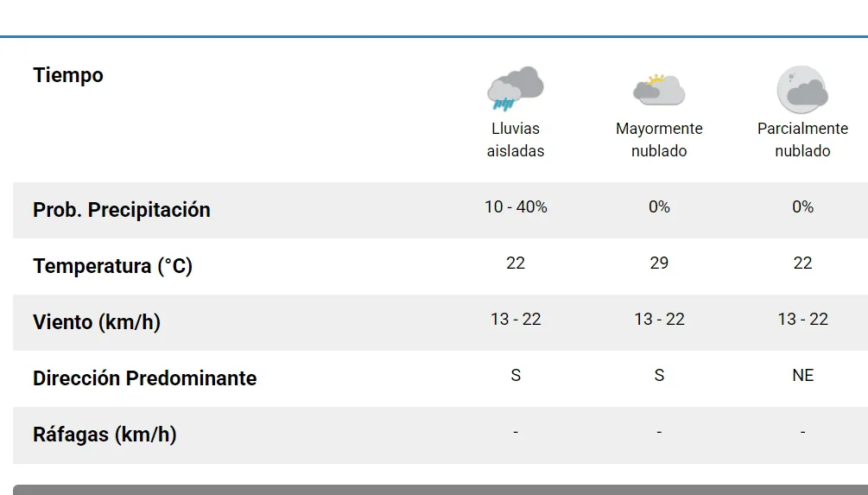Click the "Temperatura (°C)" row label

pyautogui.click(x=112, y=266)
